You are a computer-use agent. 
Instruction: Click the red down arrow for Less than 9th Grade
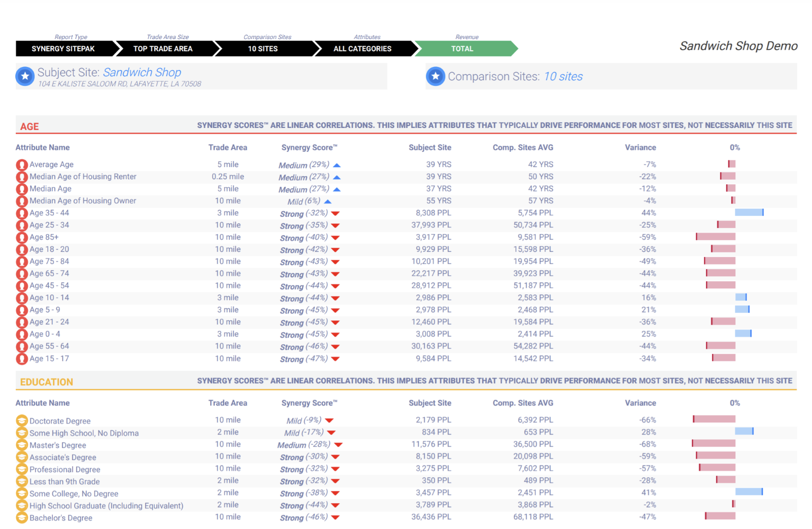coord(335,481)
